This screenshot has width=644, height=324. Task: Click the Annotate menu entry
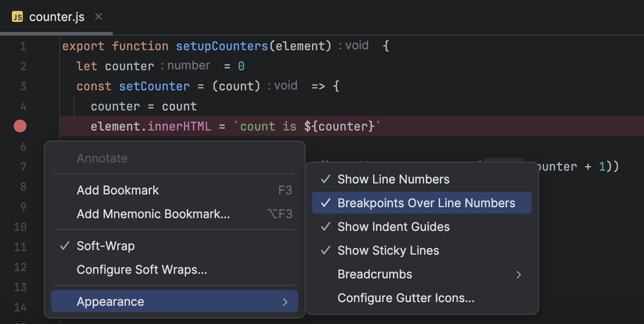point(102,158)
